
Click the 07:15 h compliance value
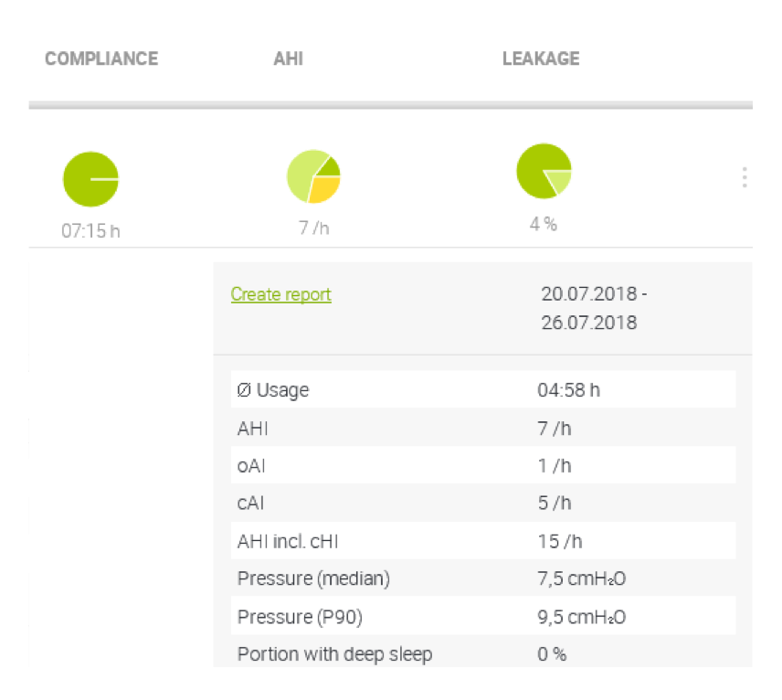(90, 230)
